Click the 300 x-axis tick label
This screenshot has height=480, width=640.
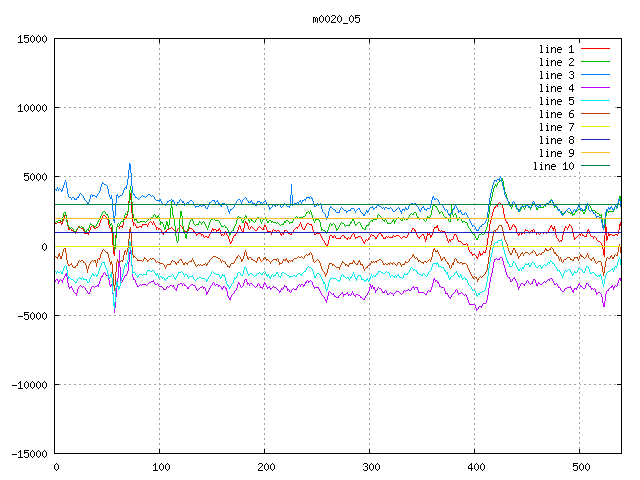(x=370, y=467)
